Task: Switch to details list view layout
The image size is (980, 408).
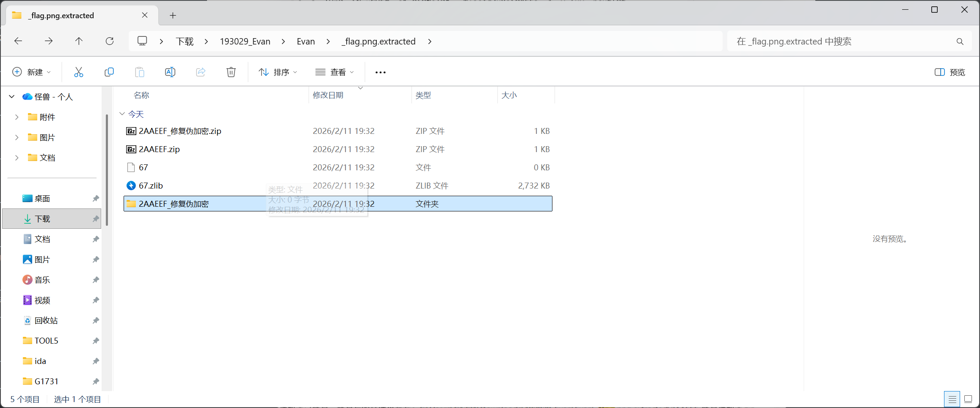Action: 952,399
